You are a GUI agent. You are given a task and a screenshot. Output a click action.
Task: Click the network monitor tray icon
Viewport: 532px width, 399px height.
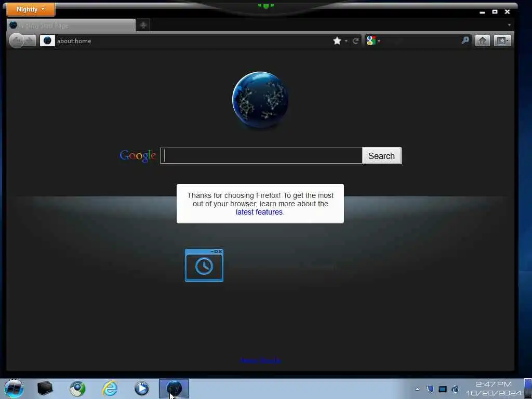pyautogui.click(x=443, y=389)
